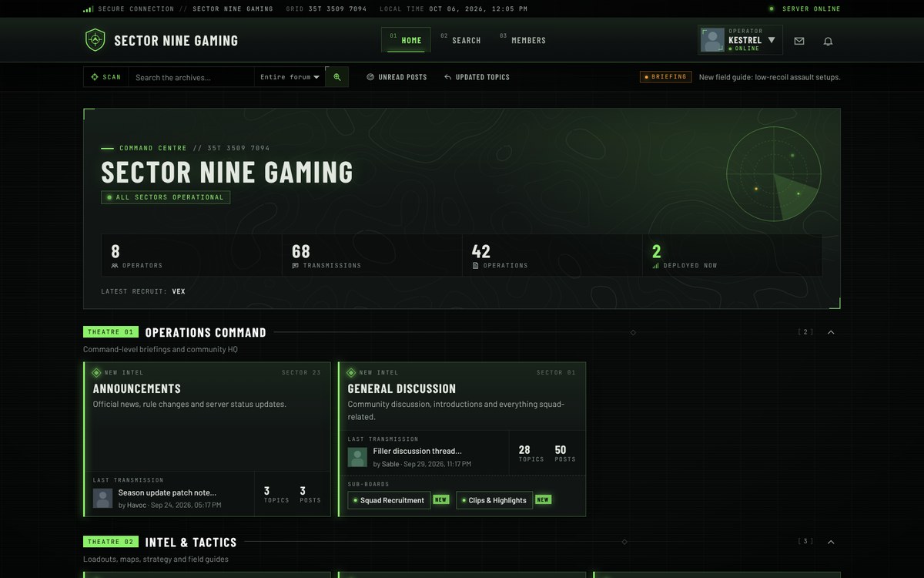Open the Members tab
The image size is (924, 578).
coord(523,40)
